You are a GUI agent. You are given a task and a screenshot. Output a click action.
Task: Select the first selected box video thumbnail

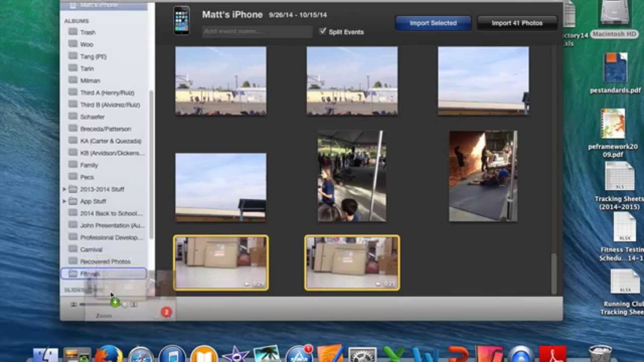point(221,263)
